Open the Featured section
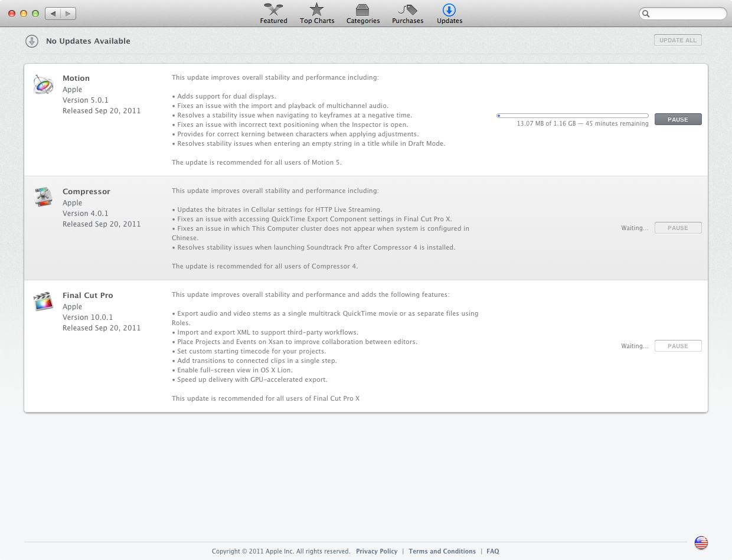The height and width of the screenshot is (560, 732). coord(273,13)
